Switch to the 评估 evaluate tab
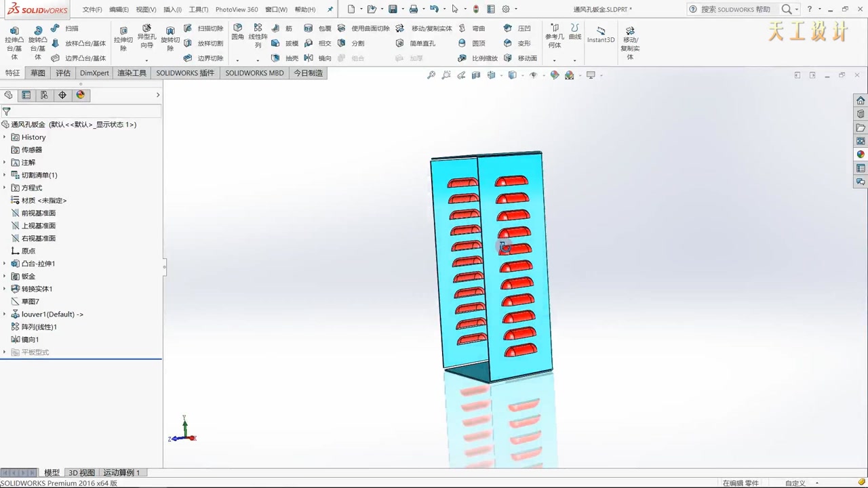This screenshot has width=868, height=488. click(63, 73)
